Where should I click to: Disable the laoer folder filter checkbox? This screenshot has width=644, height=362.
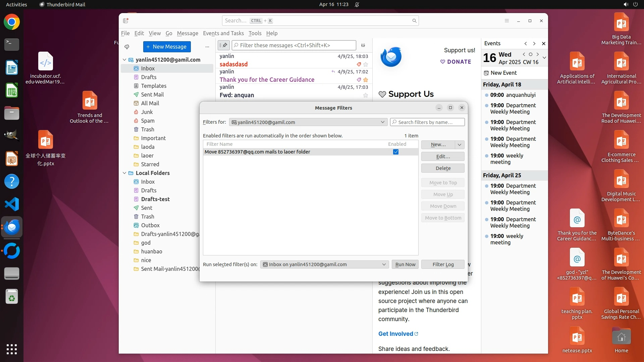tap(396, 152)
